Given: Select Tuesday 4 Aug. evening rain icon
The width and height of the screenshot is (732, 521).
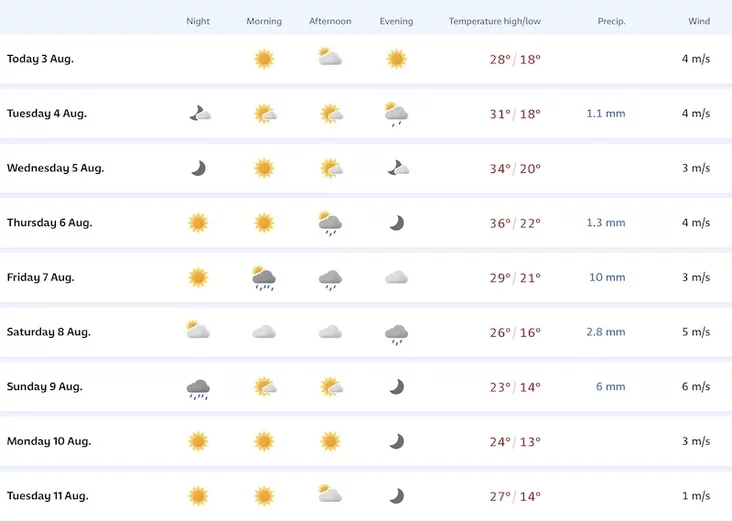Looking at the screenshot, I should tap(396, 114).
